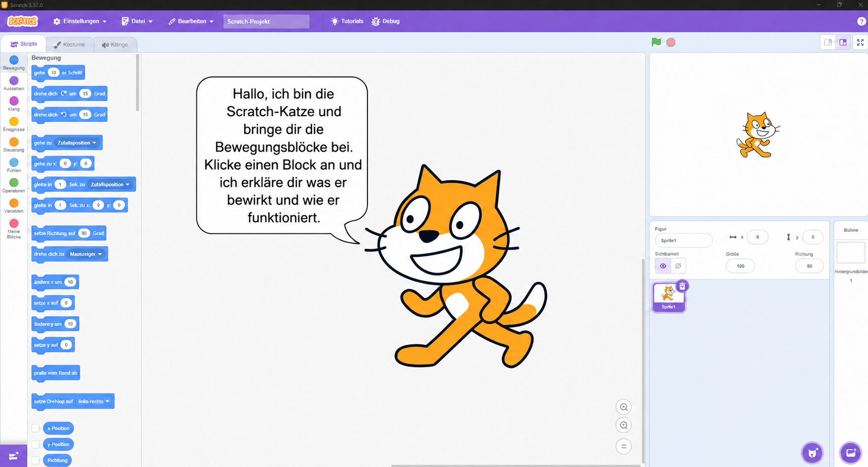Edit the sprite name field Sprite1

pos(683,240)
